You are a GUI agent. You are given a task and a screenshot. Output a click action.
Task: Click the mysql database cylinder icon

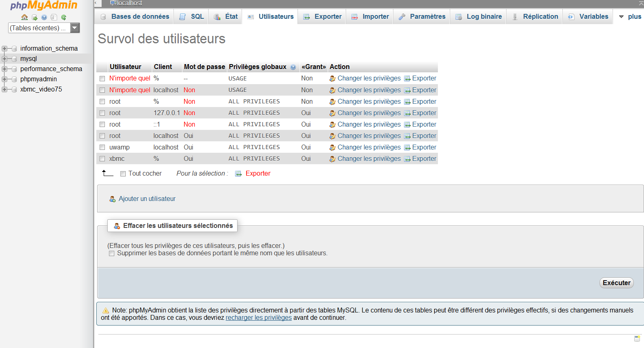point(14,59)
